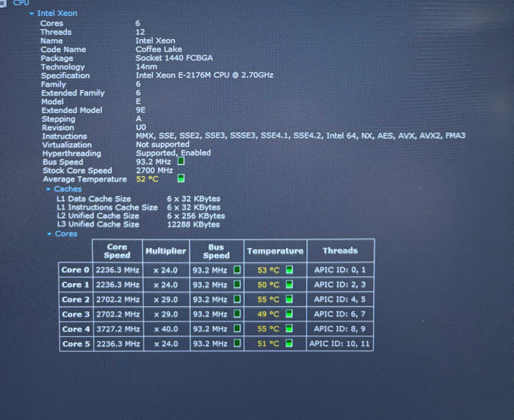Click the Hyperthreading value Supported, Enabled
This screenshot has height=420, width=514.
[x=173, y=153]
